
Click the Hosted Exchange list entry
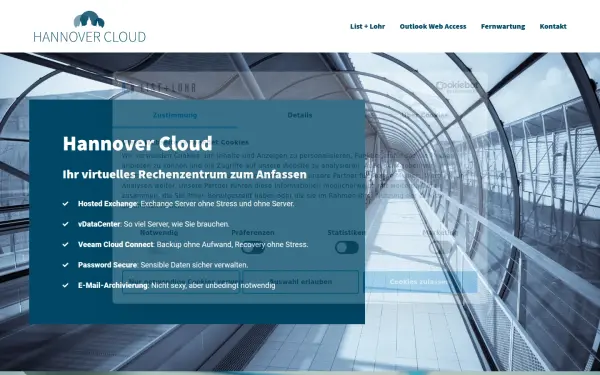tap(186, 204)
